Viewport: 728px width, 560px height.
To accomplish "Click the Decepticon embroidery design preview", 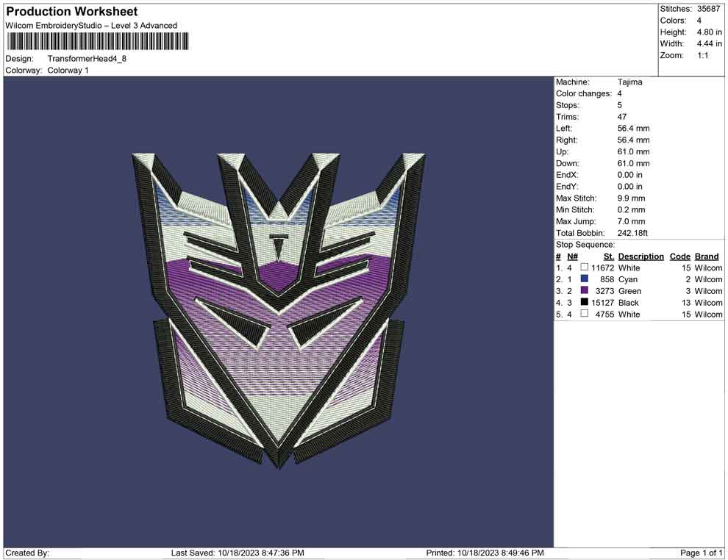I will pyautogui.click(x=279, y=310).
